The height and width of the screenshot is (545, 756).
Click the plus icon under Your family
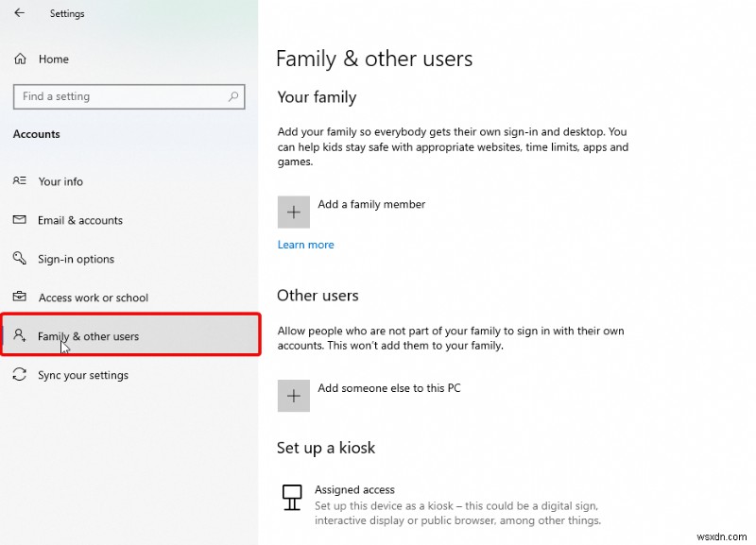click(293, 212)
